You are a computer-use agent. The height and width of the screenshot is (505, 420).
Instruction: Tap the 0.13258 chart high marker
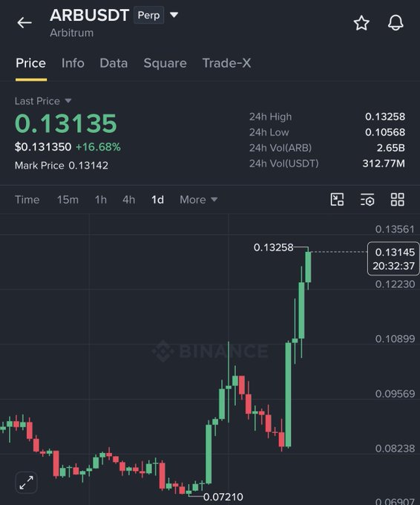(x=273, y=247)
